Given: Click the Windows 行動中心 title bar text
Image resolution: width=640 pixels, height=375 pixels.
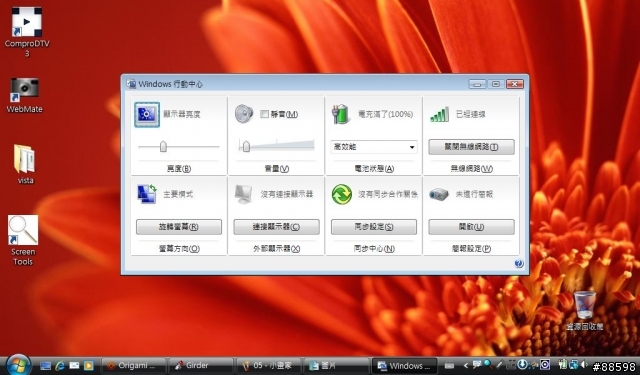Looking at the screenshot, I should pyautogui.click(x=170, y=84).
